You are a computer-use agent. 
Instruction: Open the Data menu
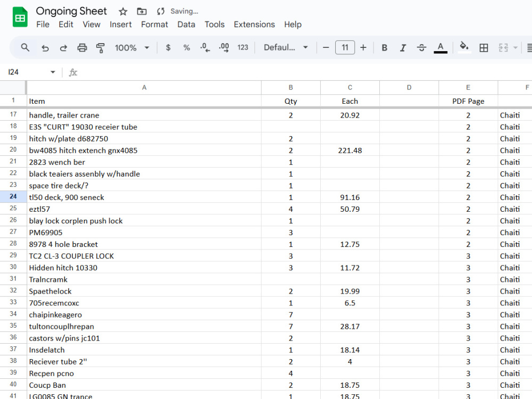(x=186, y=24)
